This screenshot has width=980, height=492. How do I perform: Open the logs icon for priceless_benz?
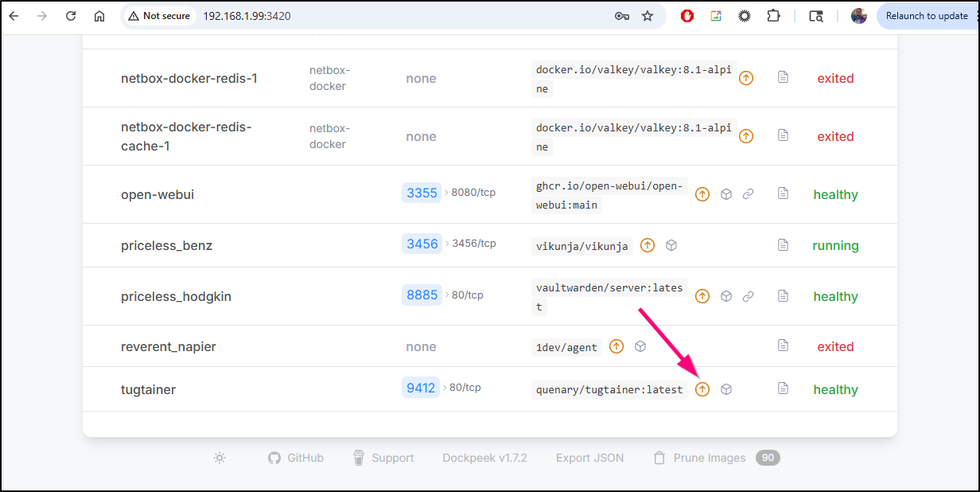click(783, 245)
